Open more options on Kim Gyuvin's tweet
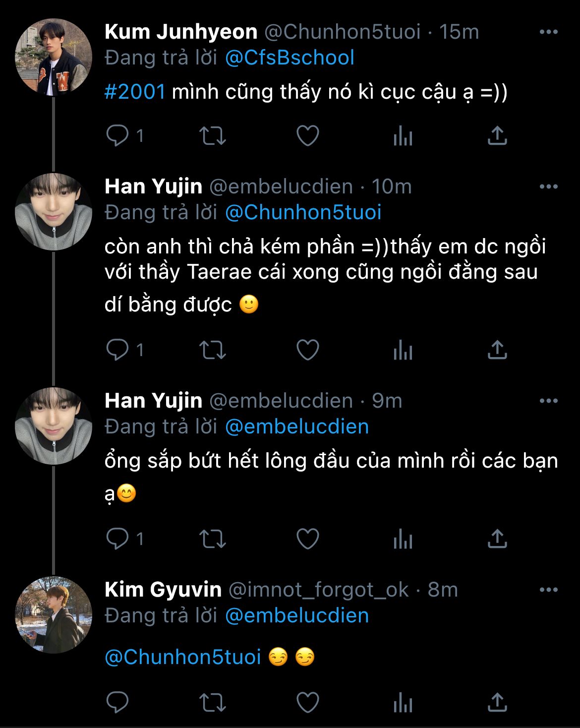Image resolution: width=580 pixels, height=728 pixels. point(548,590)
